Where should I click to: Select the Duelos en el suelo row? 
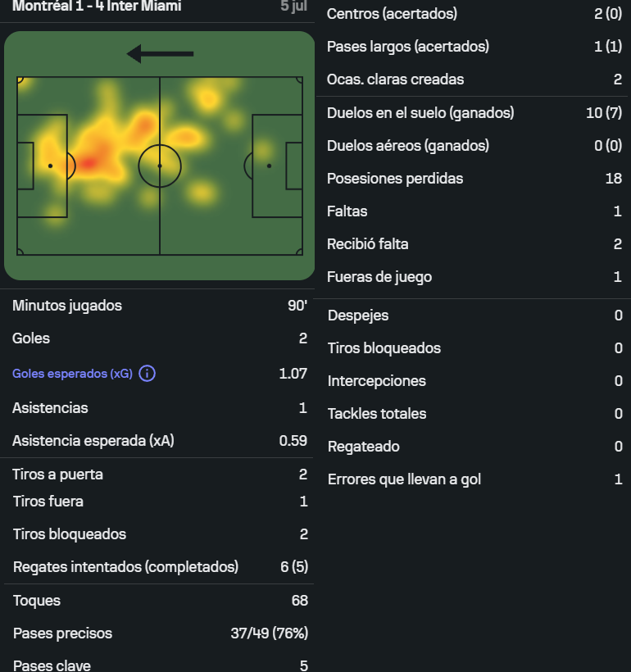point(474,113)
